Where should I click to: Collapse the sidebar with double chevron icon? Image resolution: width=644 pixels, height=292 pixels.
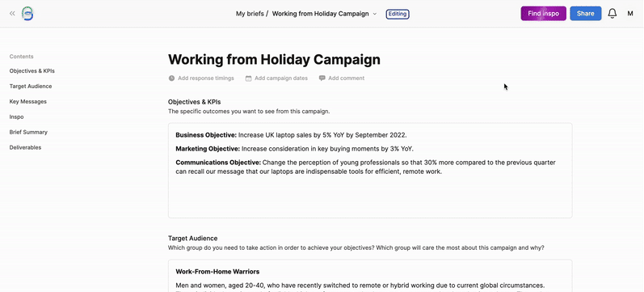(x=12, y=14)
